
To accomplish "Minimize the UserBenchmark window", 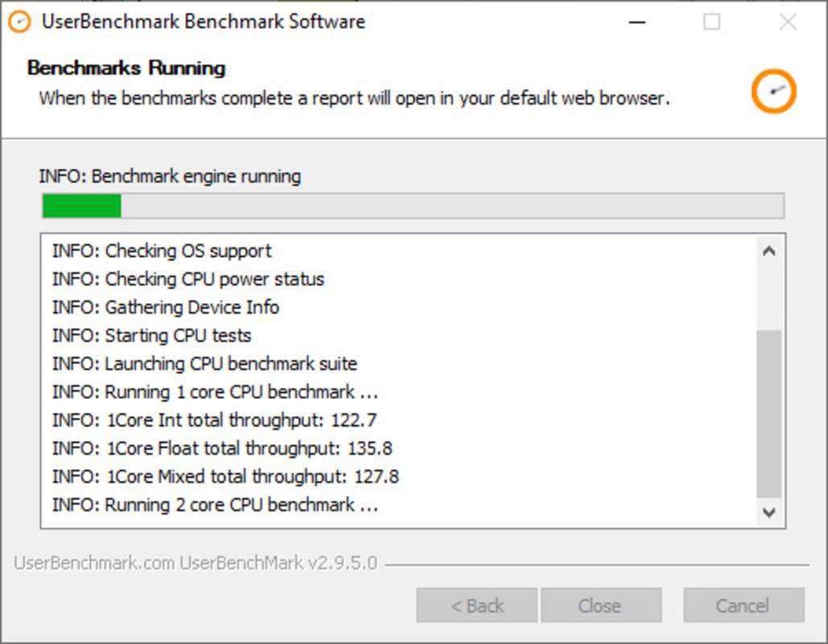I will (x=637, y=23).
